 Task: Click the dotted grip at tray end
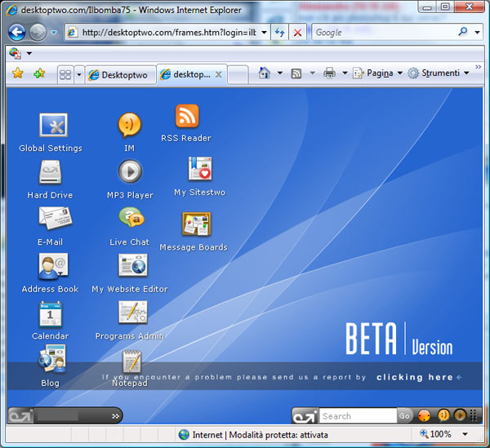tap(473, 415)
